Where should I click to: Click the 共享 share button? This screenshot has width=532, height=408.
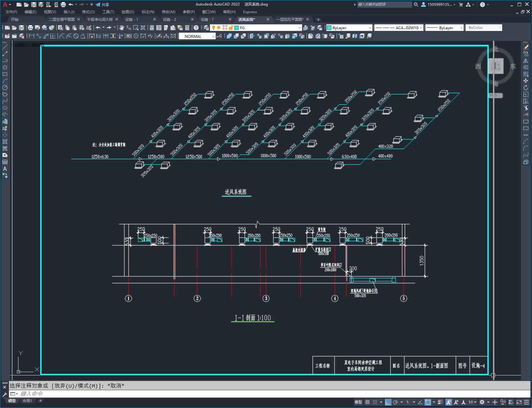pos(102,5)
